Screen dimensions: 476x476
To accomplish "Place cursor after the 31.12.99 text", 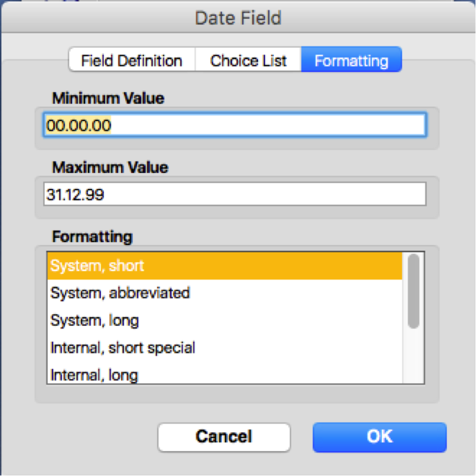I will (106, 194).
